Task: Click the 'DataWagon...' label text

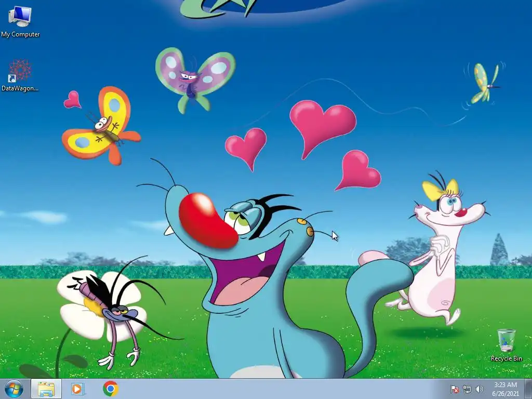Action: coord(20,88)
